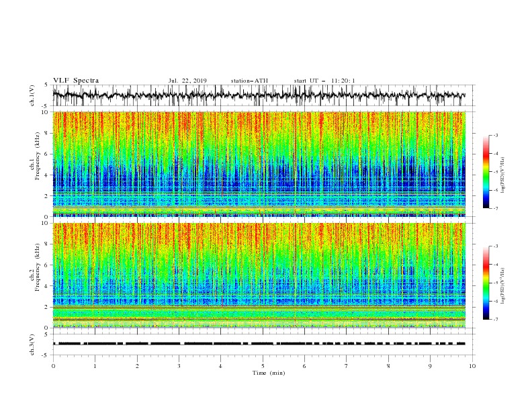532x411 pixels.
Task: Click the log(PSD) label beside ch.1 colorbar
Action: click(x=503, y=175)
